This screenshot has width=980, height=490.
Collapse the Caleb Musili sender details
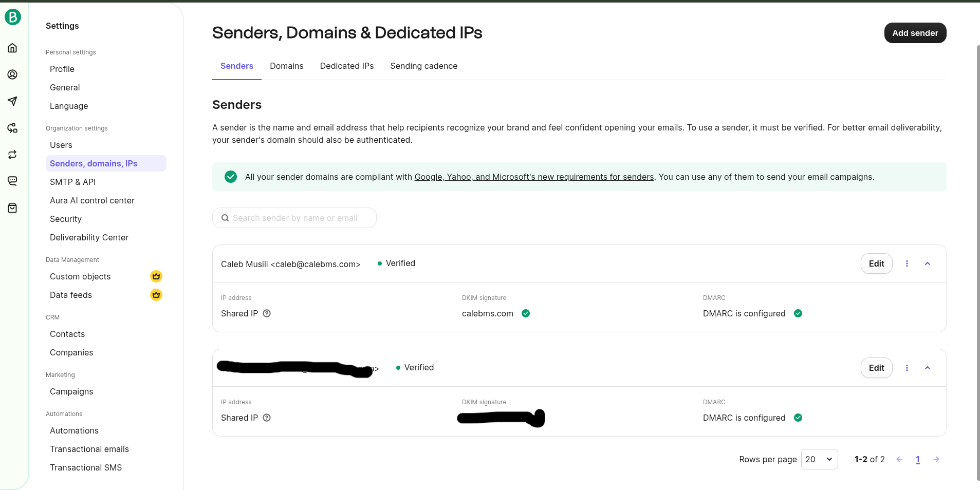coord(928,263)
